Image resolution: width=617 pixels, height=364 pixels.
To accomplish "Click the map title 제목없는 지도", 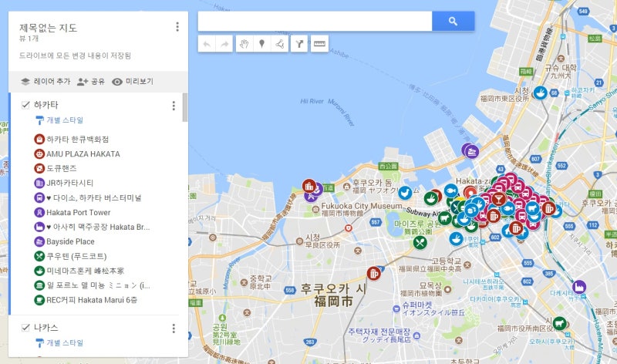I will pyautogui.click(x=48, y=28).
